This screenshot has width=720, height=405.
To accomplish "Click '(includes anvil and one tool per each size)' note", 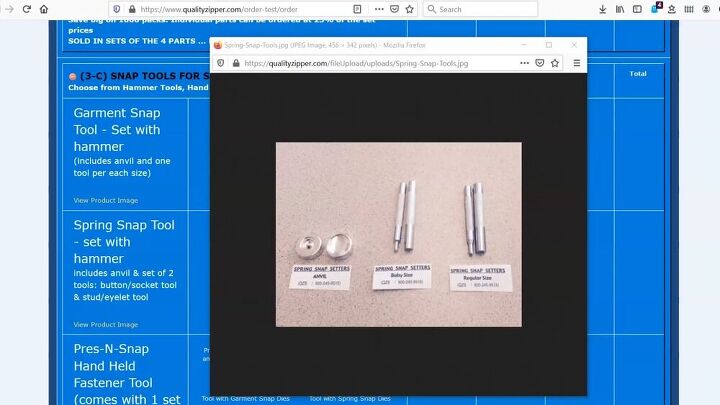I will point(122,167).
